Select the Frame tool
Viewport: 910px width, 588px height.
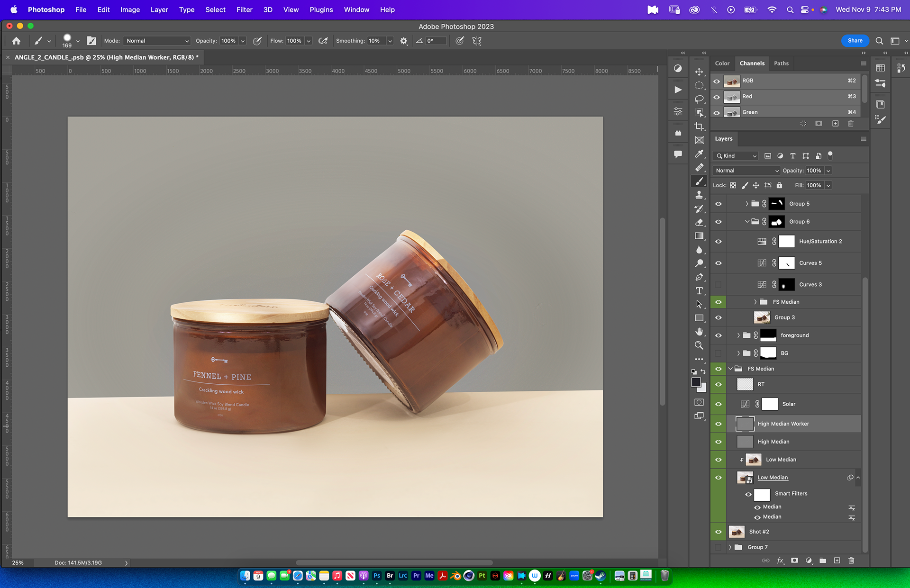[699, 140]
